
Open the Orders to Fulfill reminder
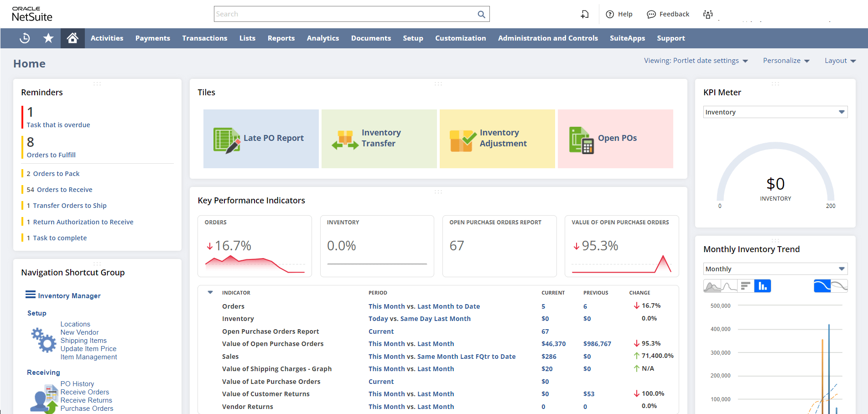(51, 155)
